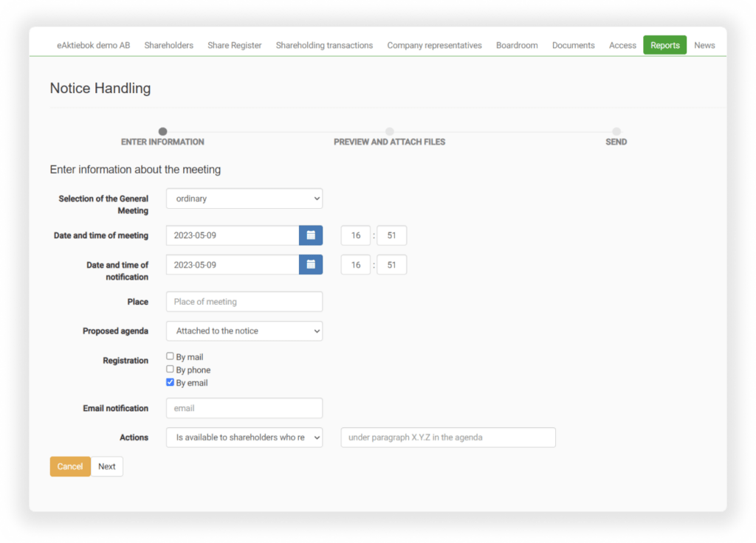The width and height of the screenshot is (756, 543).
Task: Click 'Enter information about the meeting' text
Action: pyautogui.click(x=136, y=170)
